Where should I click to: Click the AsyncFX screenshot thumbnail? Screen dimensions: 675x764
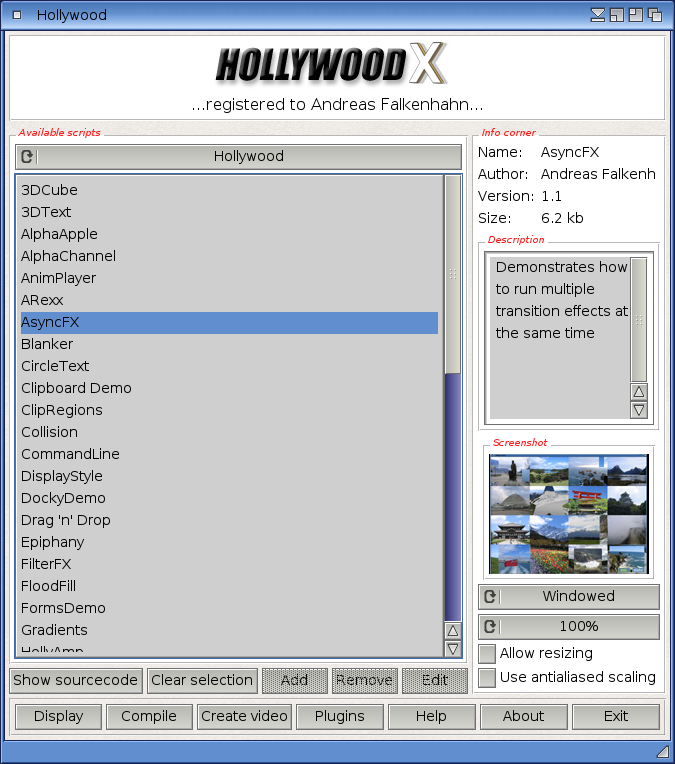pyautogui.click(x=568, y=514)
